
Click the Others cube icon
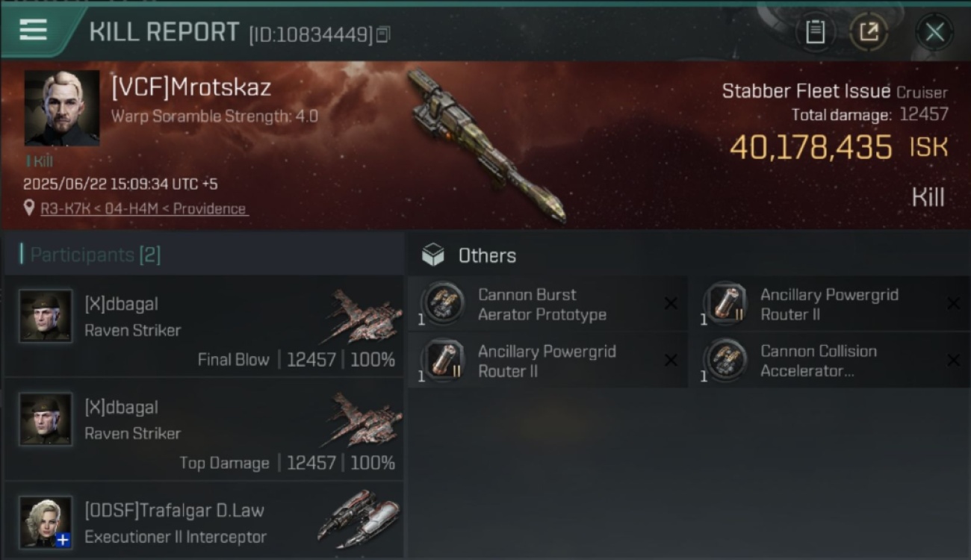(x=433, y=255)
